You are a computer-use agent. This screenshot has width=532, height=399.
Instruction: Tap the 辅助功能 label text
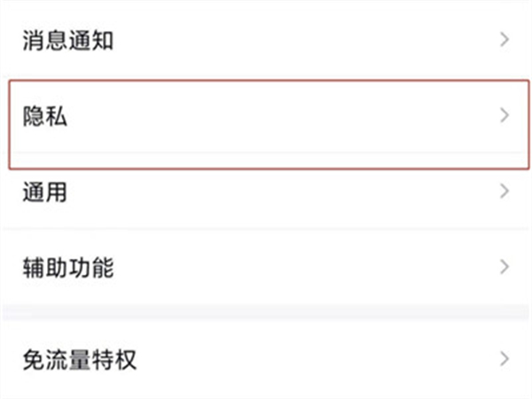click(x=67, y=267)
